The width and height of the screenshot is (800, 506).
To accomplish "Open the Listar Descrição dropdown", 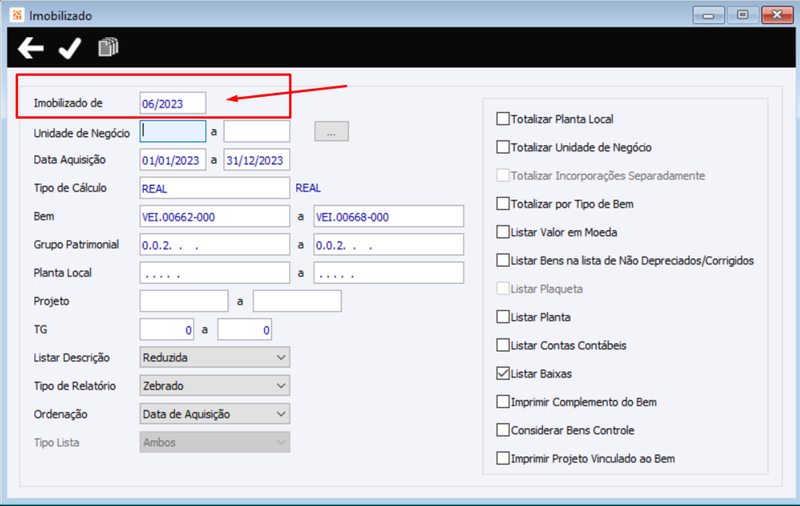I will pyautogui.click(x=215, y=357).
